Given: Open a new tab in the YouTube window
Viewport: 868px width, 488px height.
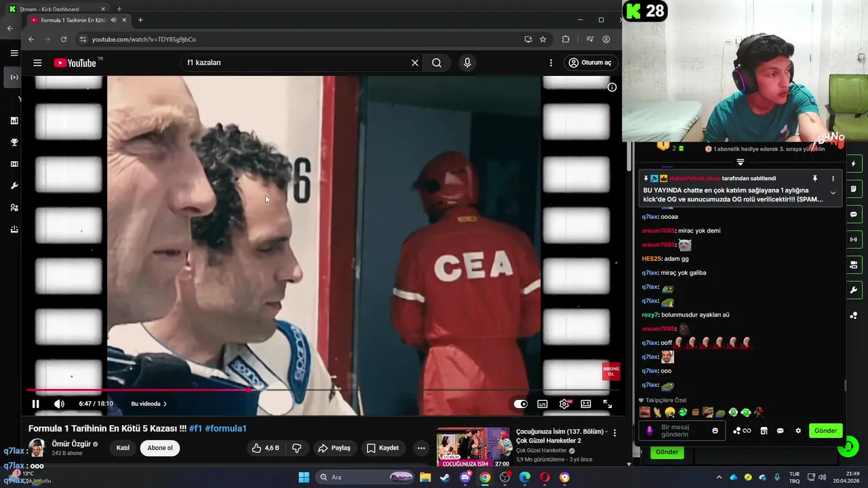Looking at the screenshot, I should click(x=140, y=20).
